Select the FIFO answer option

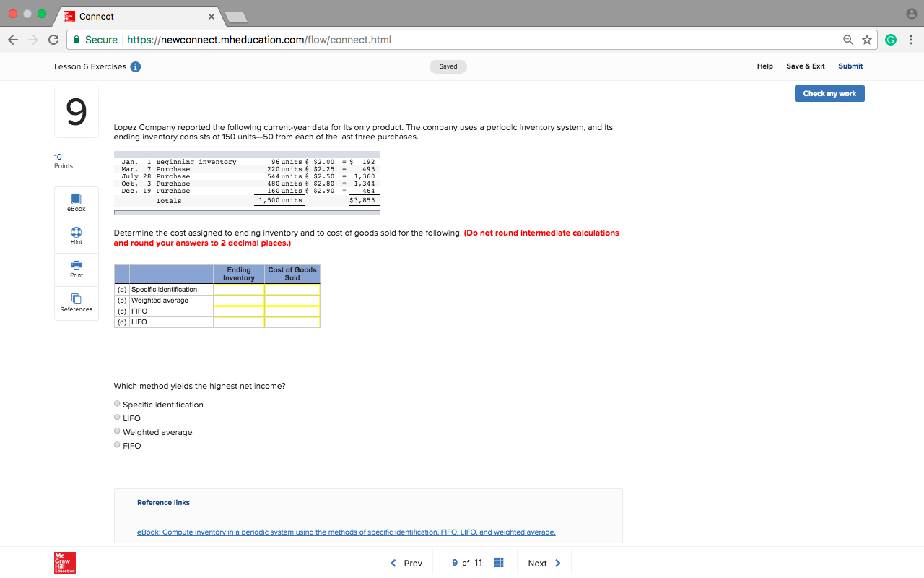click(116, 445)
